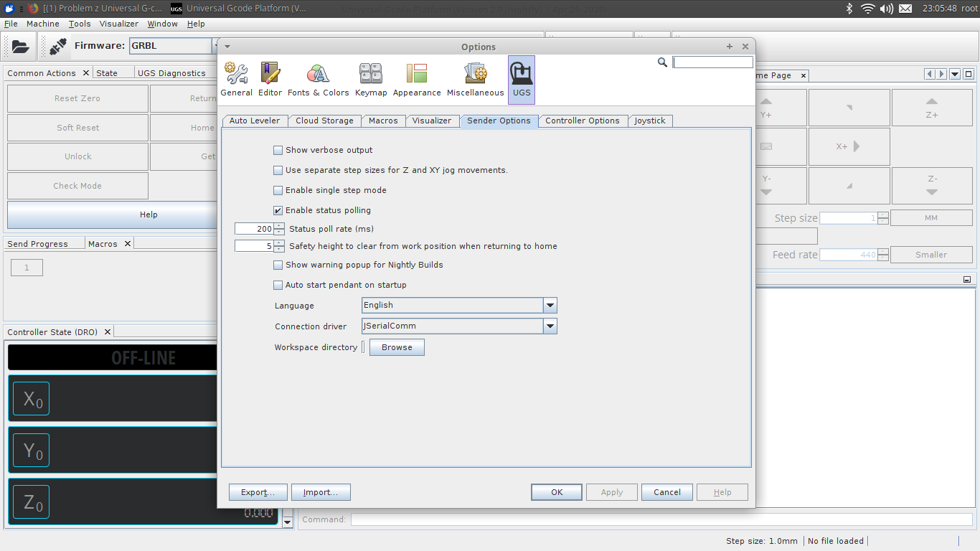Click the Options window menu arrow
This screenshot has height=551, width=980.
(x=227, y=46)
